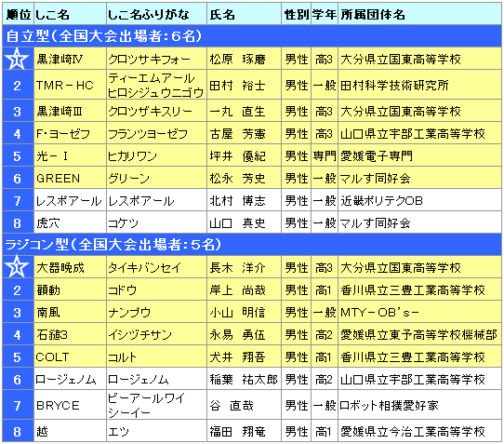Click the name 稲葉 祐太郎
The image size is (504, 444).
click(244, 380)
